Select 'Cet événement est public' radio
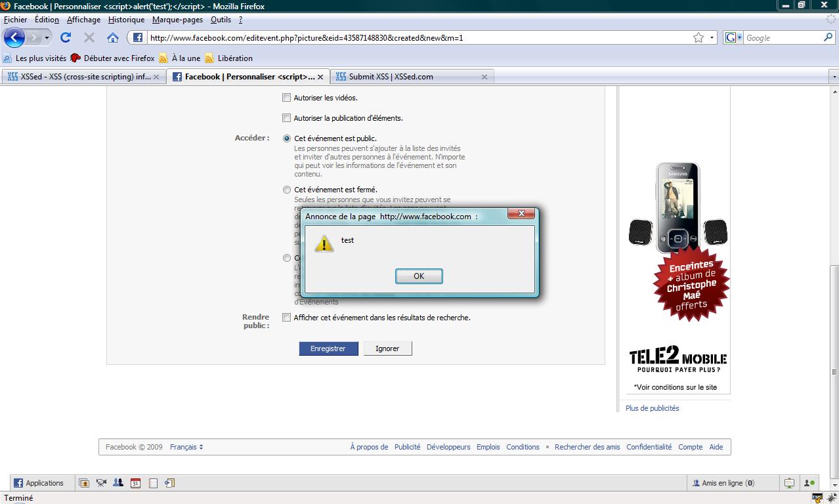This screenshot has height=504, width=839. 287,138
